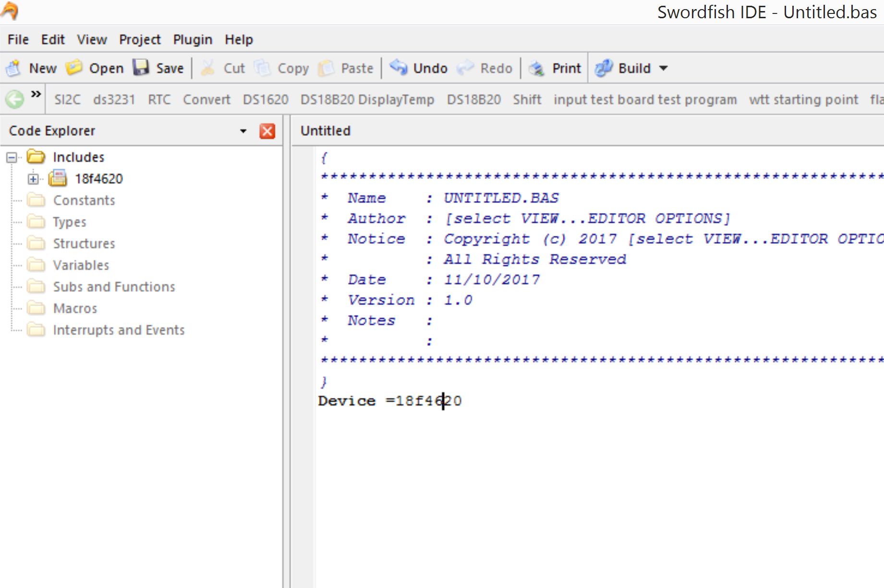
Task: Click the Redo arrow icon
Action: (465, 68)
